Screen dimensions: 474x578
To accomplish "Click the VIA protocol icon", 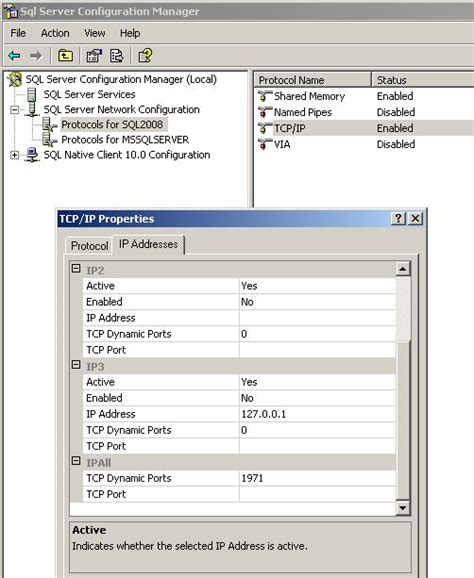I will pyautogui.click(x=265, y=144).
